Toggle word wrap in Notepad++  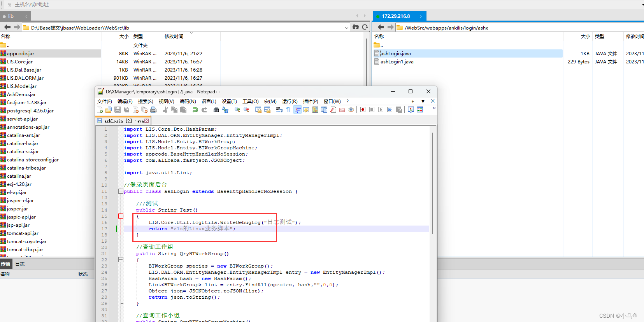[x=279, y=110]
